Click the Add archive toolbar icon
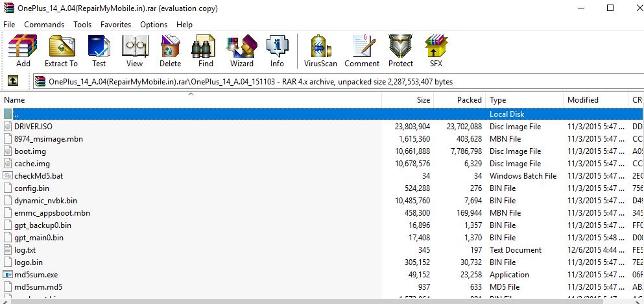The width and height of the screenshot is (644, 304). [x=23, y=51]
